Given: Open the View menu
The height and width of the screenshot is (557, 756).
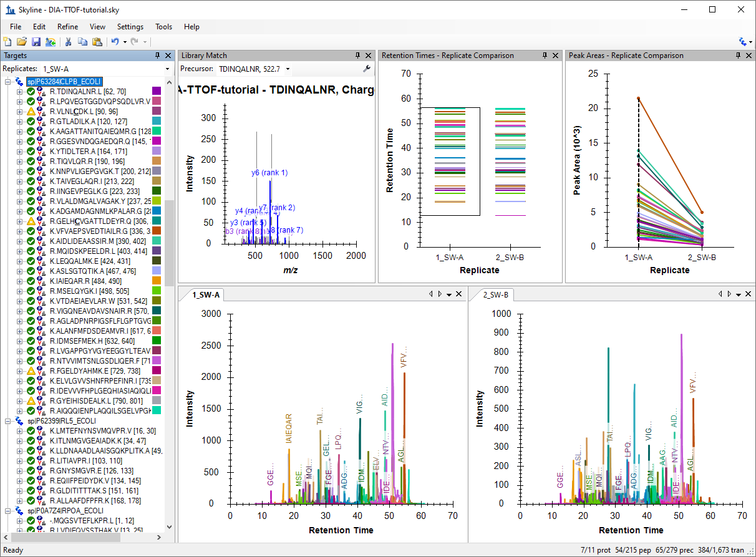Looking at the screenshot, I should 97,27.
